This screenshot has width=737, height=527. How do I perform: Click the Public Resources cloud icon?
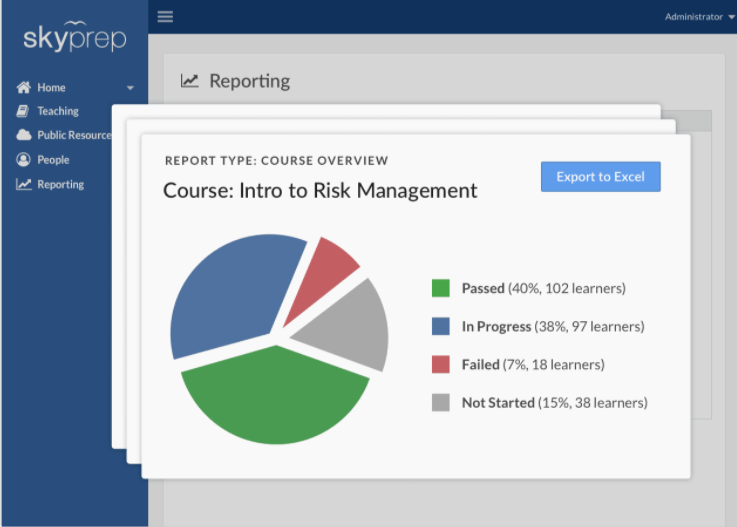(x=24, y=135)
